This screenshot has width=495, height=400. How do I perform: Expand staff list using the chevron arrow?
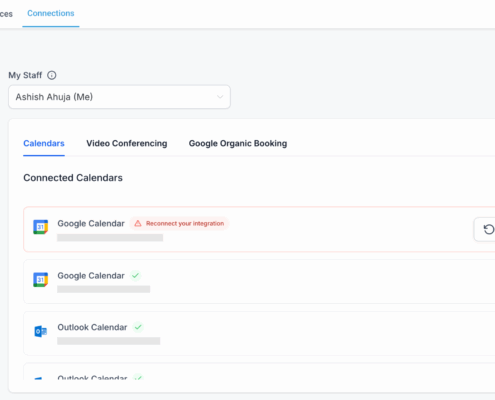pos(220,97)
